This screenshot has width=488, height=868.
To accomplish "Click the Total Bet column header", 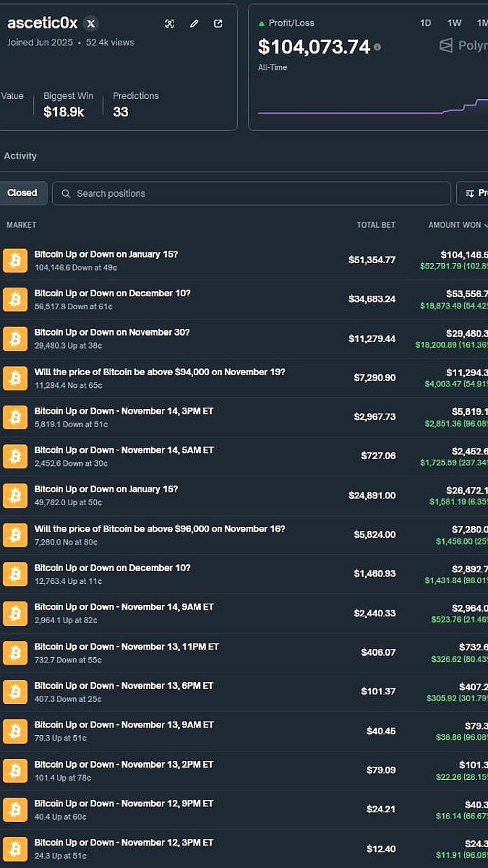I will coord(375,225).
